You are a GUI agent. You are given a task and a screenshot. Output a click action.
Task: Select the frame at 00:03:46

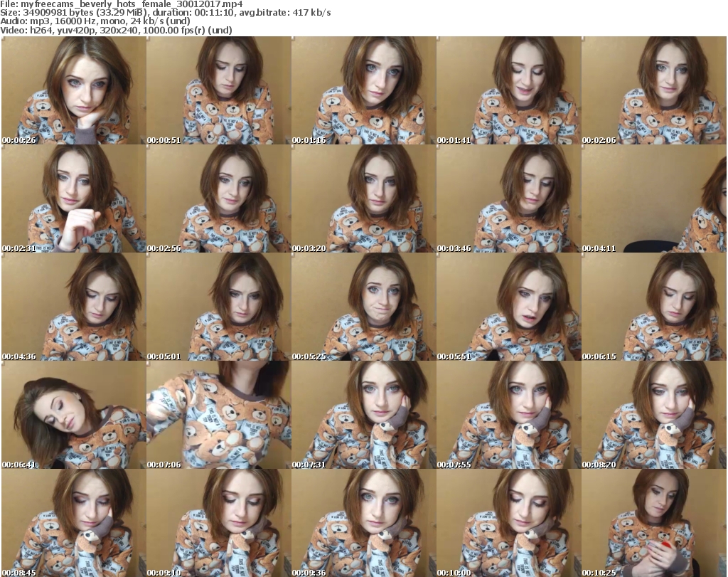click(508, 198)
